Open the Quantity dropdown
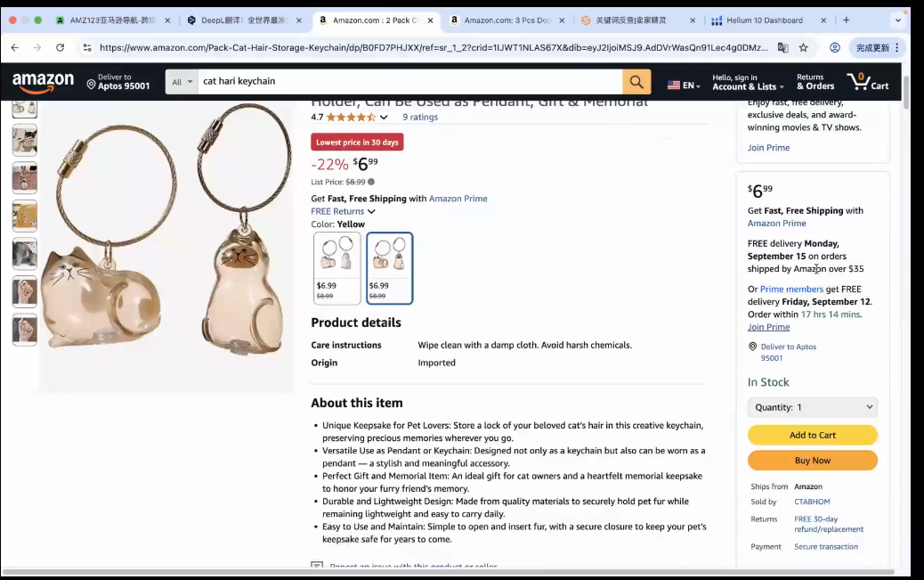Viewport: 924px width, 580px height. click(813, 407)
